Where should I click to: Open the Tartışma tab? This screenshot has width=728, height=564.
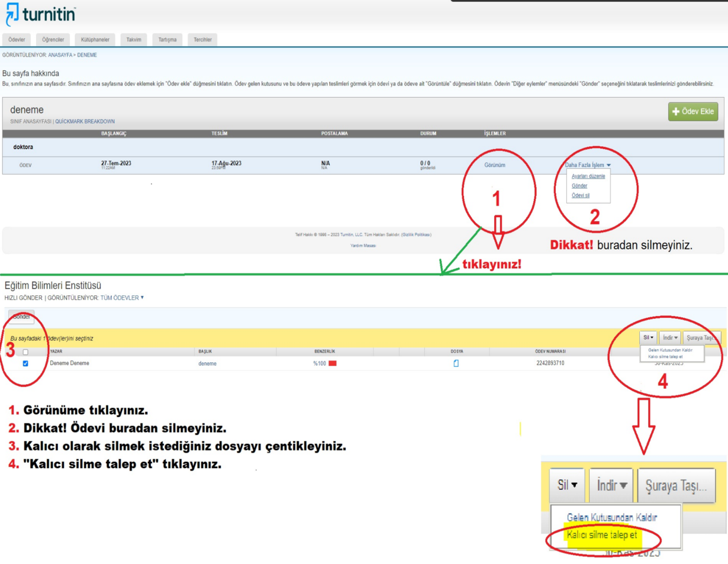(x=167, y=40)
